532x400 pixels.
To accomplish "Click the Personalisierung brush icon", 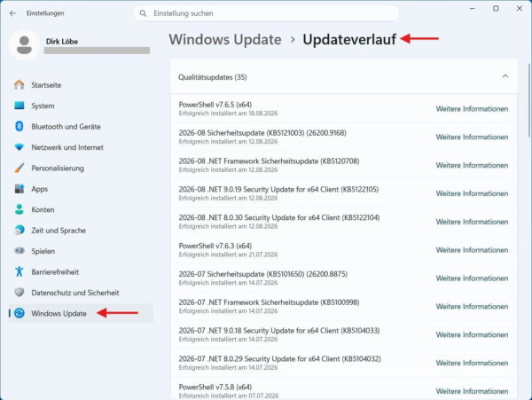I will pyautogui.click(x=20, y=168).
